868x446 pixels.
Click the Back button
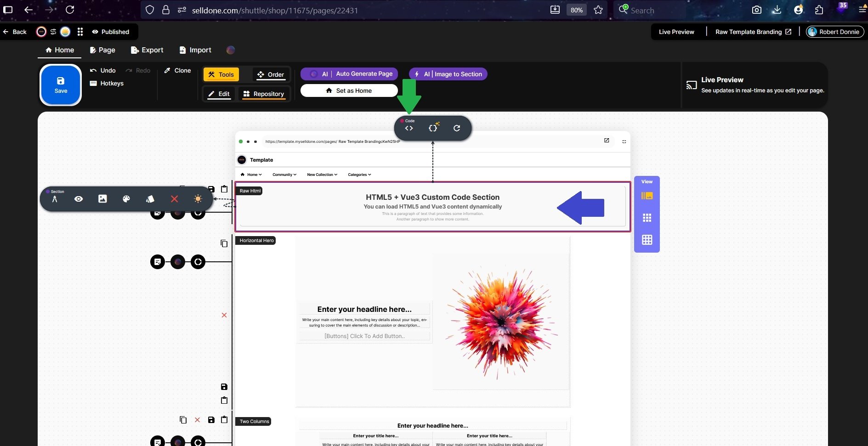point(15,32)
